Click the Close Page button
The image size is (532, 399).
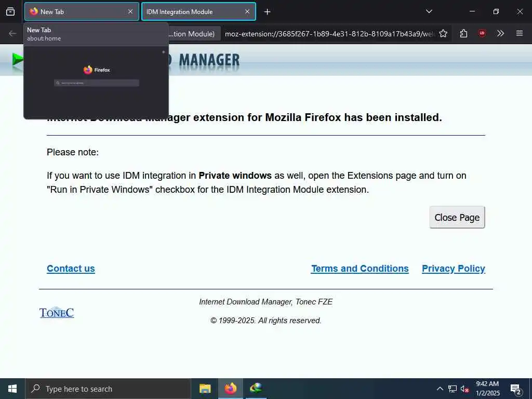click(x=457, y=217)
